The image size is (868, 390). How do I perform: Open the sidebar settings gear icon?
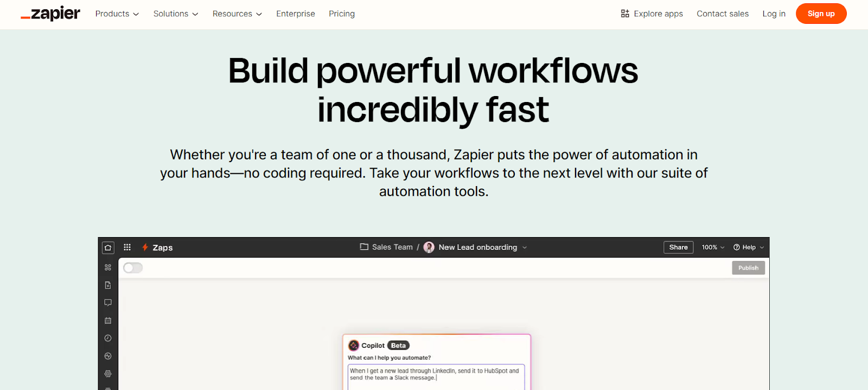[x=108, y=374]
